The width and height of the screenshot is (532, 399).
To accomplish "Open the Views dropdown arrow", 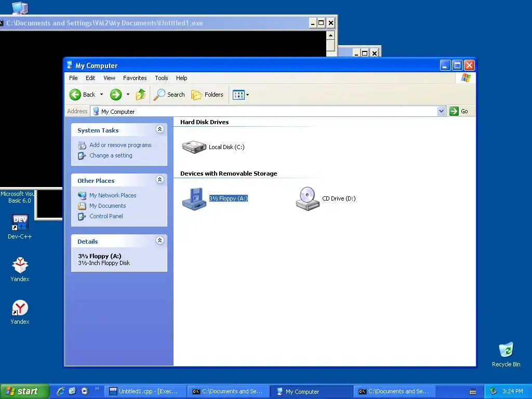I will coord(248,95).
